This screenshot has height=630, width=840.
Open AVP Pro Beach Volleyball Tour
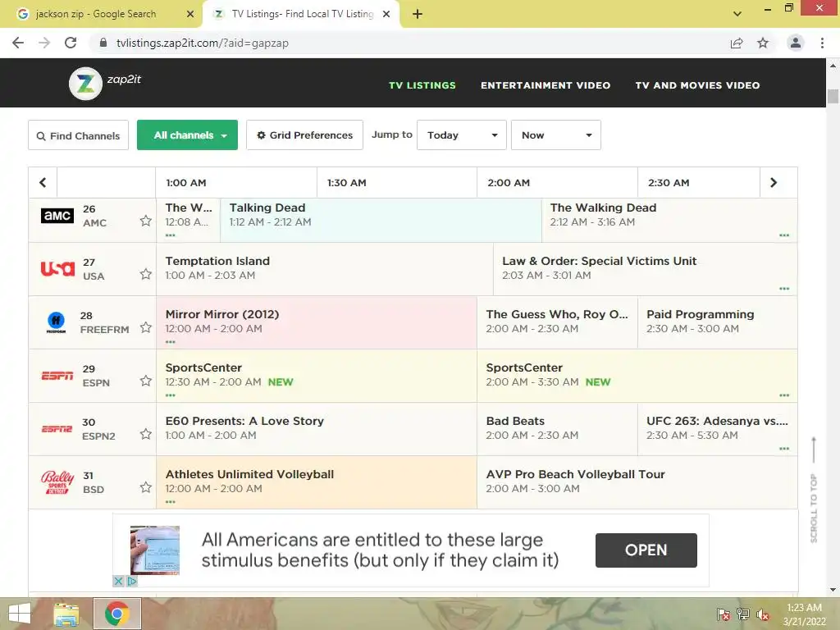[x=637, y=482]
